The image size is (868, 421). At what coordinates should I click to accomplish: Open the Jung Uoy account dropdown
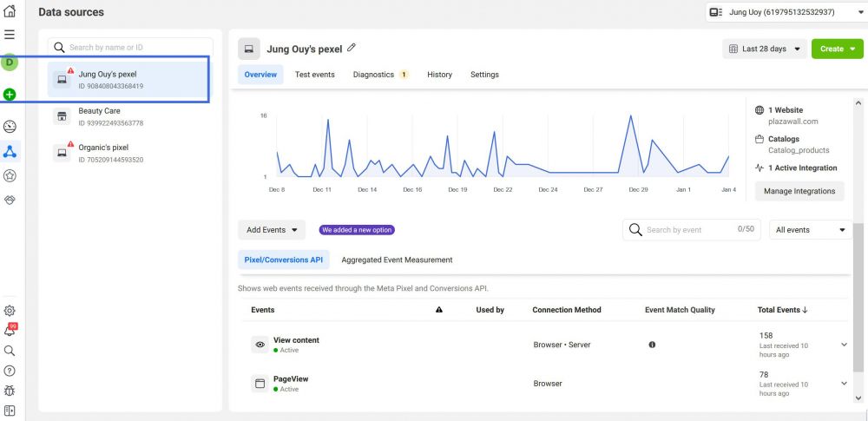click(x=785, y=12)
